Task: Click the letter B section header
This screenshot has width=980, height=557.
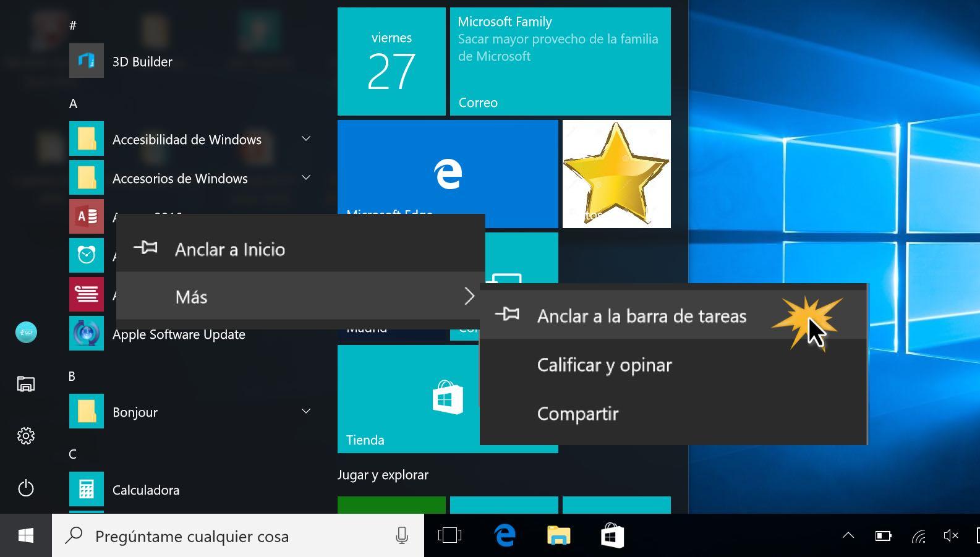Action: point(72,376)
